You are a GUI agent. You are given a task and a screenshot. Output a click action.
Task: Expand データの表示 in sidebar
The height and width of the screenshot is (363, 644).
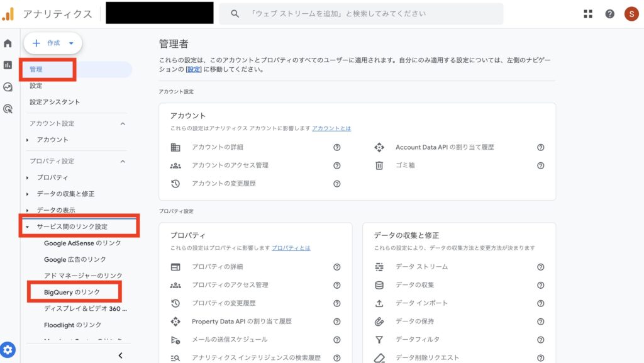[x=28, y=210]
